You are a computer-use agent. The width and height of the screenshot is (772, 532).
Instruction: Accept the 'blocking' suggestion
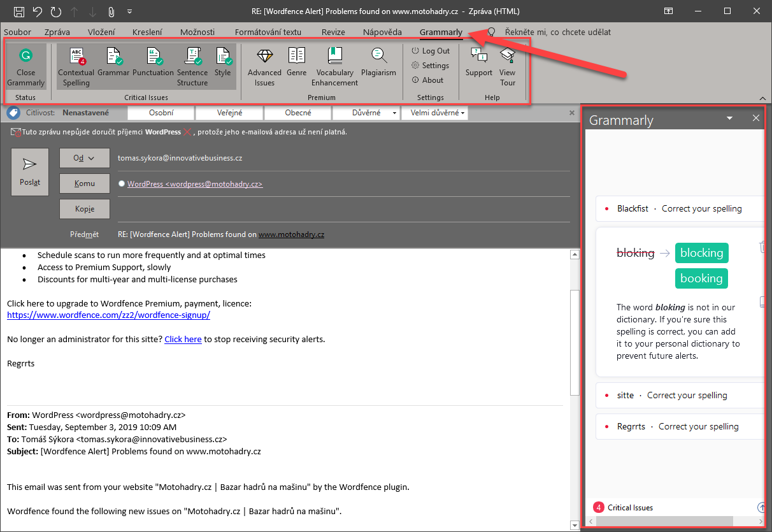[x=701, y=253]
